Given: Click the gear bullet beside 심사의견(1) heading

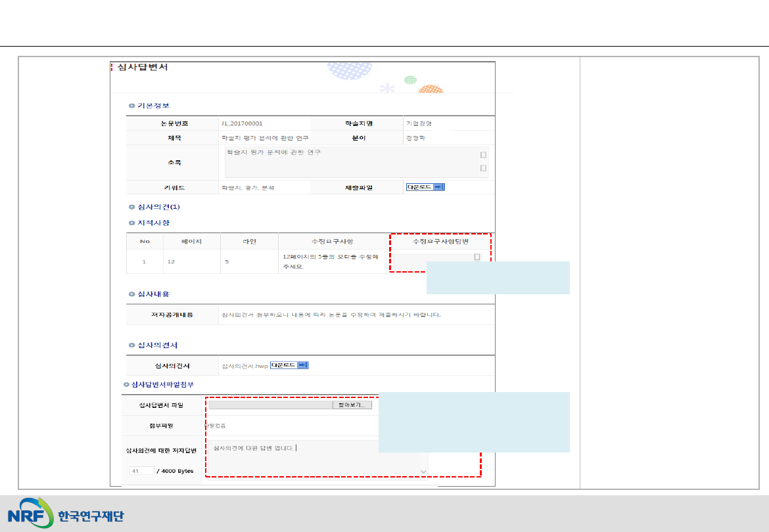Looking at the screenshot, I should point(132,207).
